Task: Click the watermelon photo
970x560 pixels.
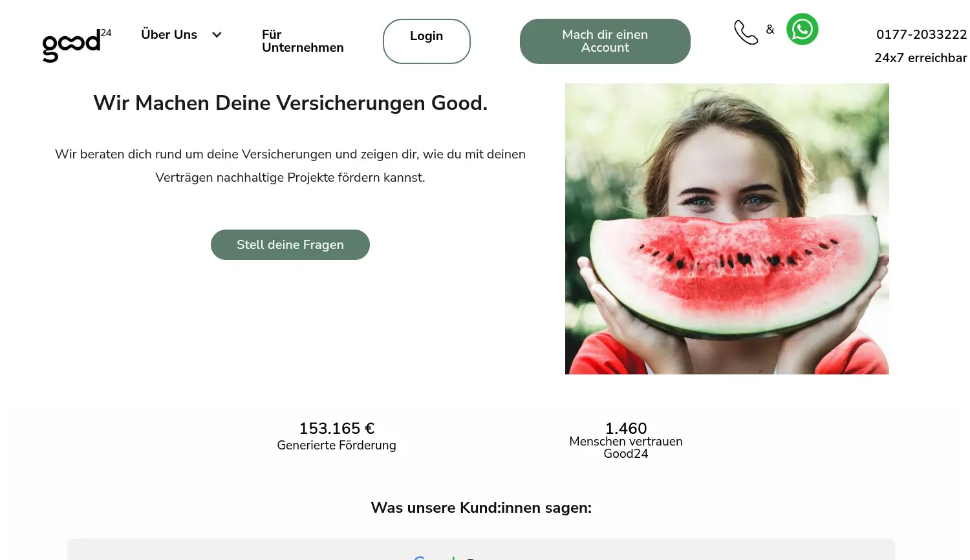Action: tap(727, 228)
